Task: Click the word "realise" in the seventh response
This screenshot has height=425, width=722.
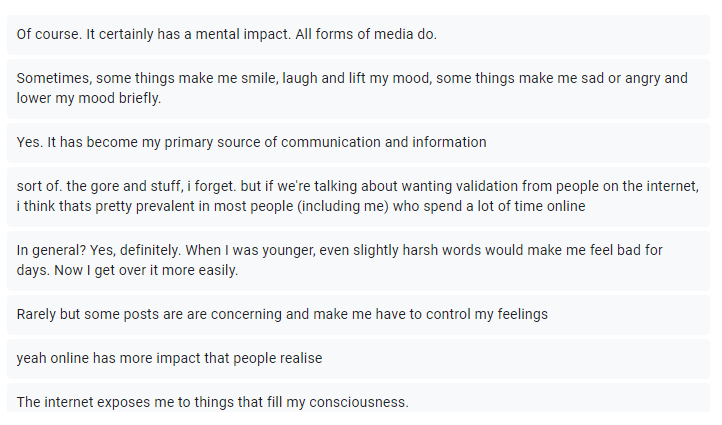Action: (297, 358)
